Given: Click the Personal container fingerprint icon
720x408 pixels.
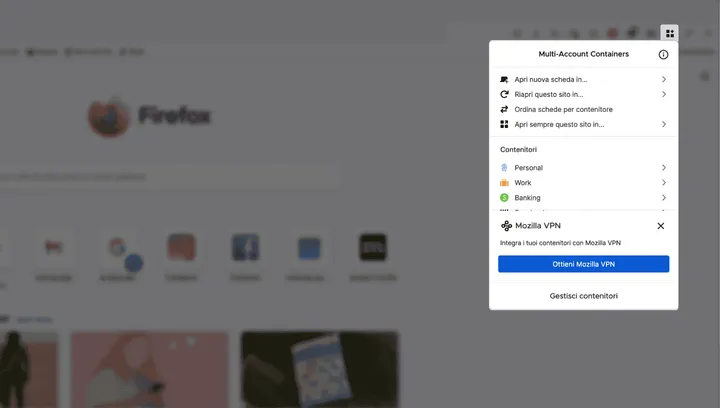Looking at the screenshot, I should (504, 168).
